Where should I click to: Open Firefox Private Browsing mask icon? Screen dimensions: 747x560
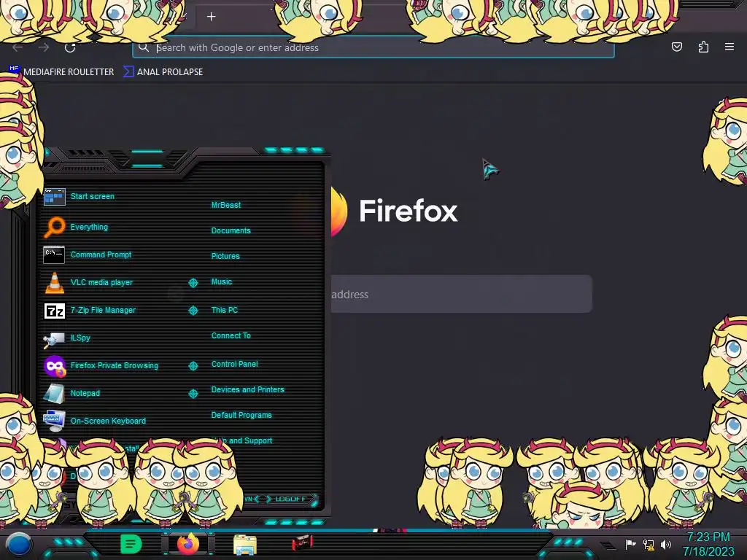(x=55, y=366)
